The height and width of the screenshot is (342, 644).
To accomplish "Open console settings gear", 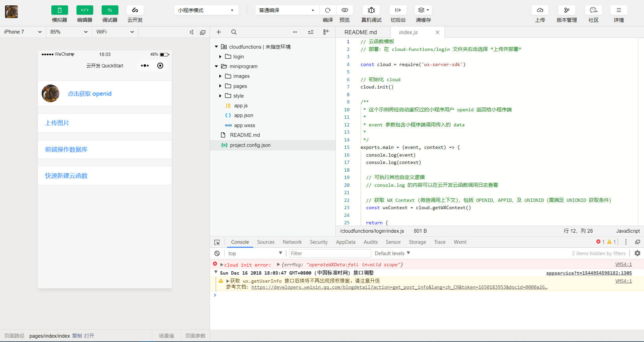I will [637, 253].
